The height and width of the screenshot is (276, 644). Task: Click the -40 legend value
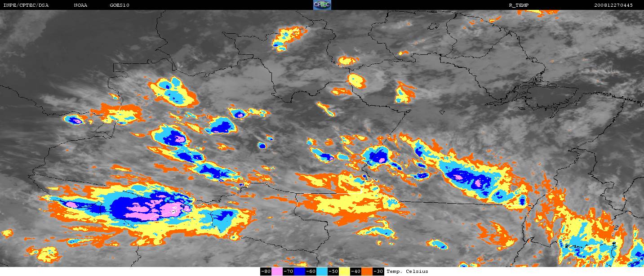[355, 272]
